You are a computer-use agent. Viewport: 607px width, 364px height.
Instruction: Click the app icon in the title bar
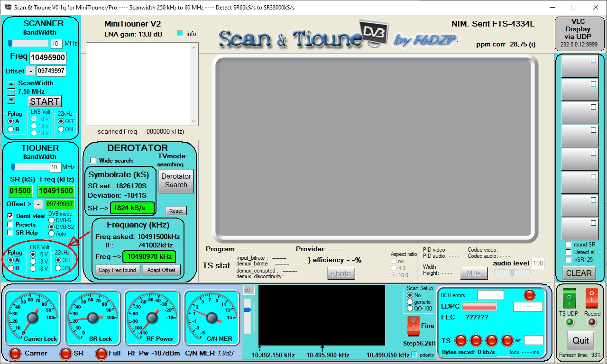tap(8, 7)
